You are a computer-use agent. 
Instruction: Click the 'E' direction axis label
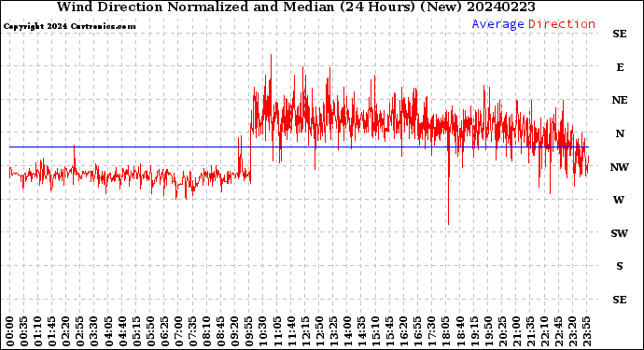(620, 67)
